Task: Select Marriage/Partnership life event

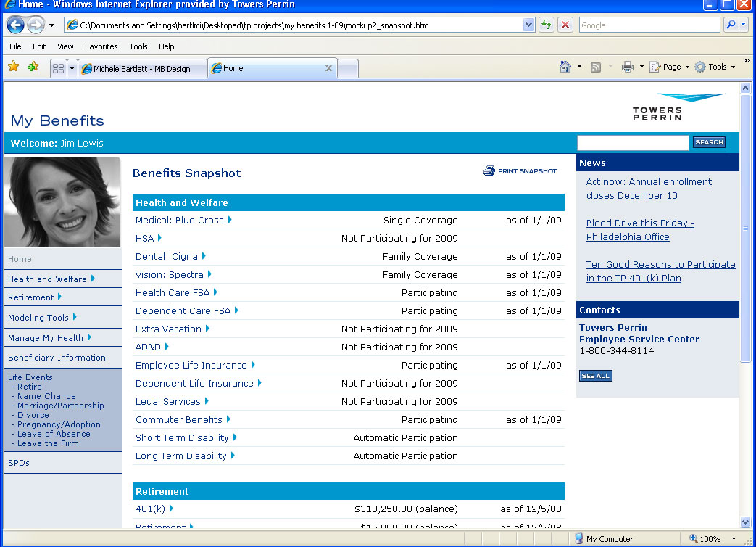Action: pos(61,406)
